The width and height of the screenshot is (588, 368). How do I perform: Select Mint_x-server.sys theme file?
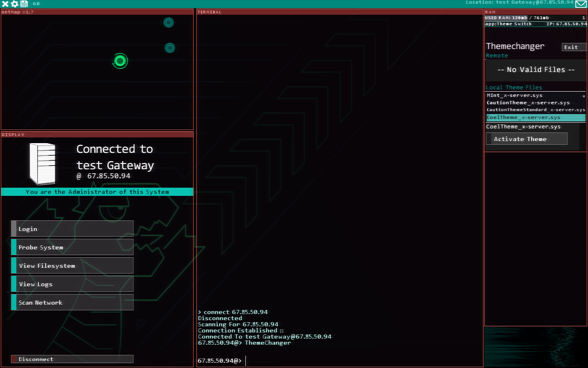514,95
